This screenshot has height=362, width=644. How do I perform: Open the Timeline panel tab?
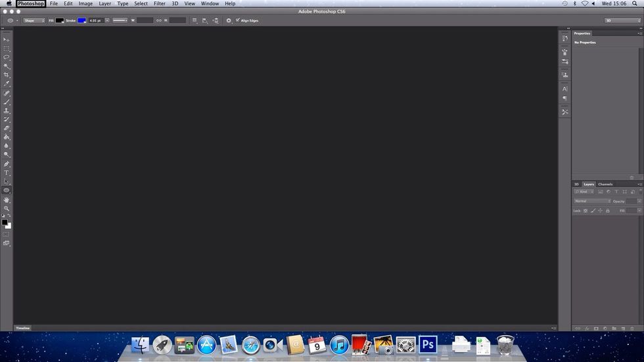23,328
